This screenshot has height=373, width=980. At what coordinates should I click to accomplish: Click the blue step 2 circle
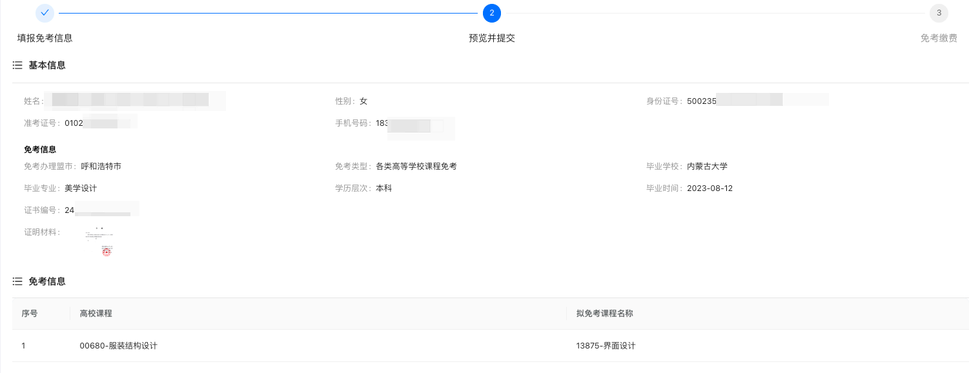coord(491,13)
